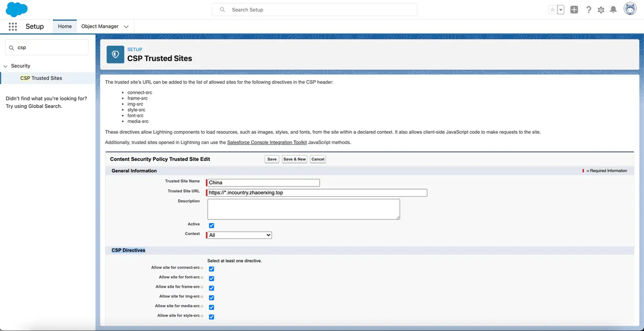The height and width of the screenshot is (331, 644).
Task: Expand the Object Manager tab dropdown arrow
Action: [x=126, y=27]
